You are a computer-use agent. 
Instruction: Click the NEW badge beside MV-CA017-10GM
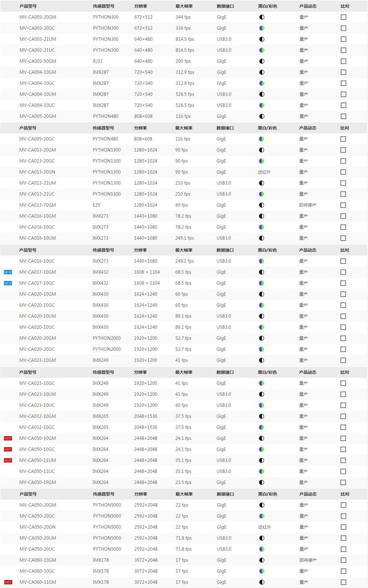click(8, 272)
